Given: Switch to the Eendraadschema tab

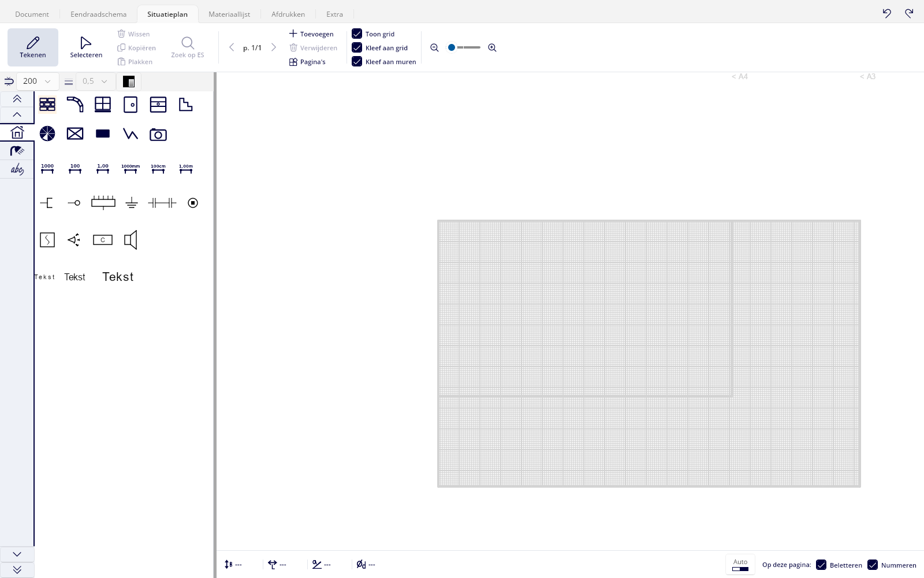Looking at the screenshot, I should tap(99, 14).
